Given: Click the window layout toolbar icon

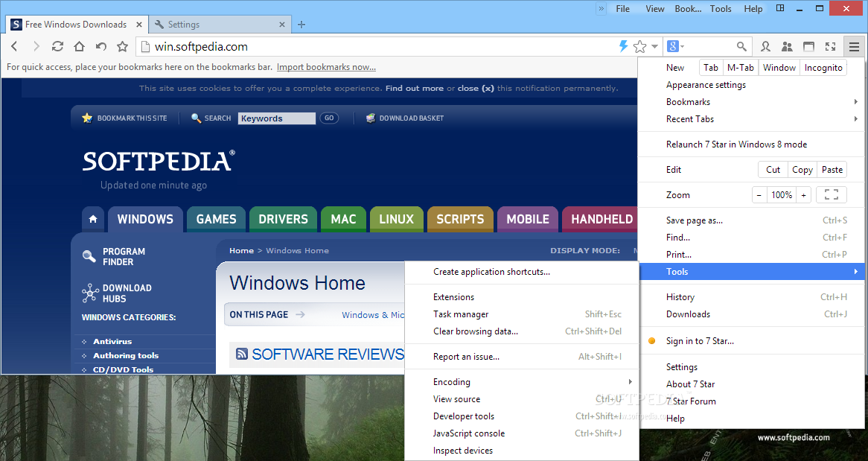Looking at the screenshot, I should click(x=808, y=46).
